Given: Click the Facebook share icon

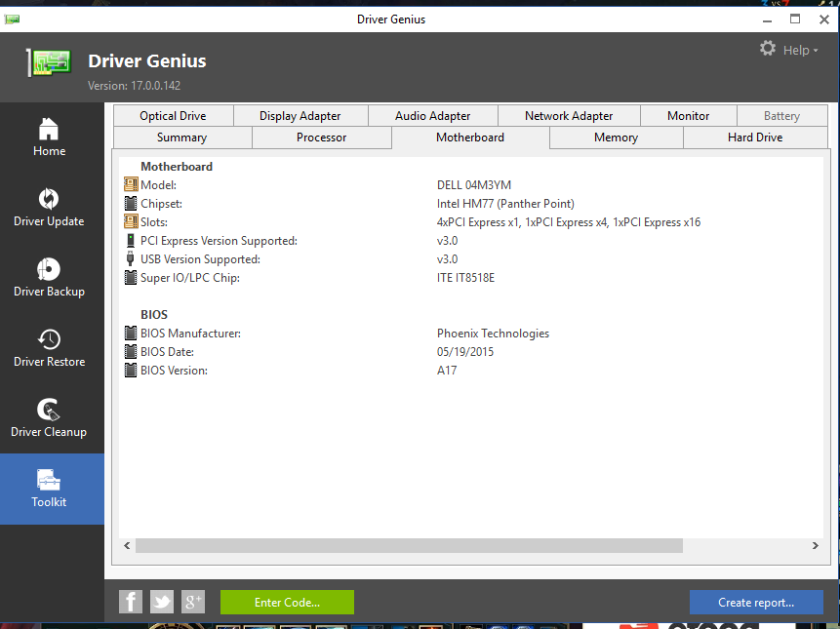Looking at the screenshot, I should click(x=130, y=602).
